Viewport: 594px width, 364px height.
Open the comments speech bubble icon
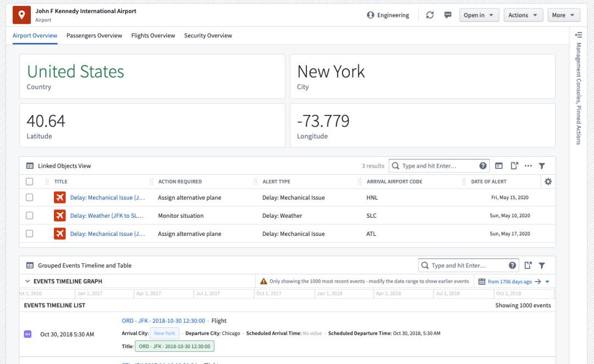coord(448,15)
